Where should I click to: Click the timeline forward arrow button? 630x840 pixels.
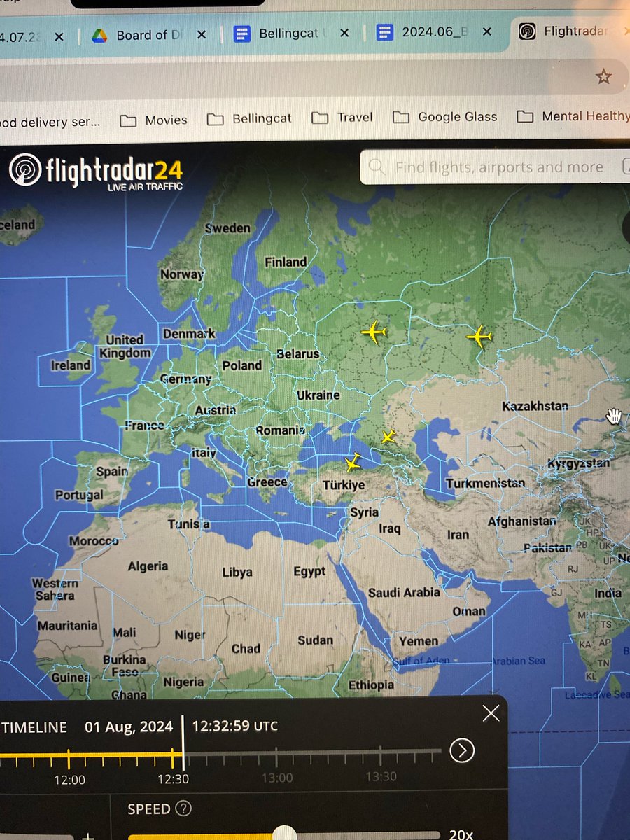[x=462, y=751]
